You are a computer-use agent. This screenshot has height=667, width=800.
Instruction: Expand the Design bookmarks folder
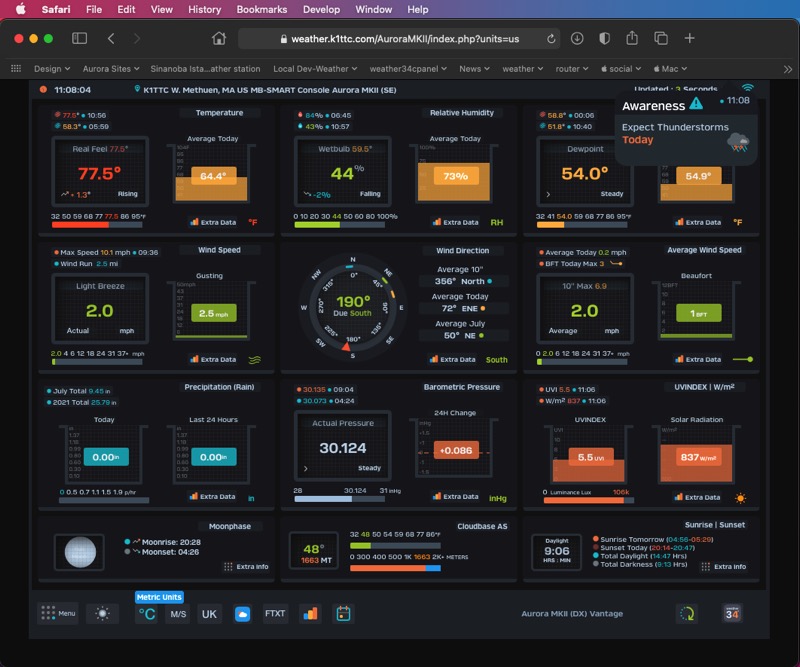coord(52,68)
